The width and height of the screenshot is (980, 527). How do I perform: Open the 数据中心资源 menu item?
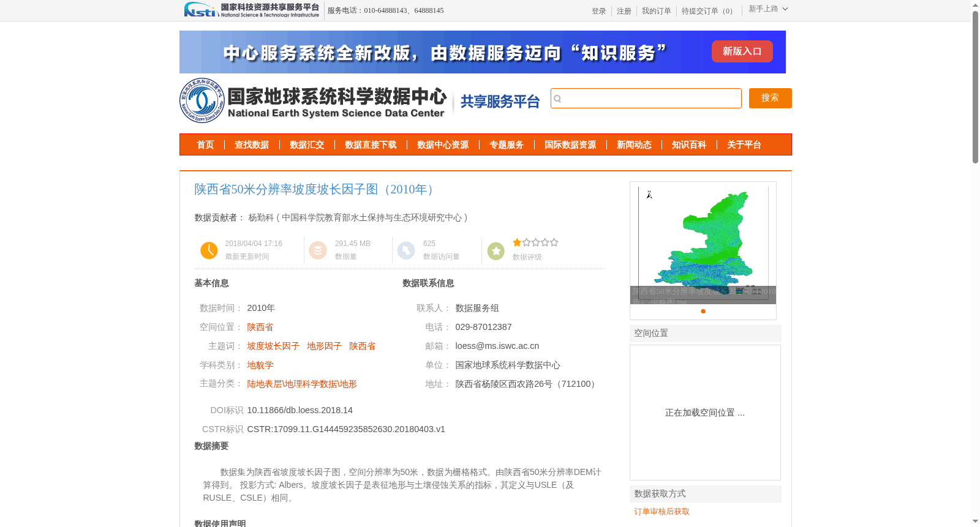coord(443,145)
